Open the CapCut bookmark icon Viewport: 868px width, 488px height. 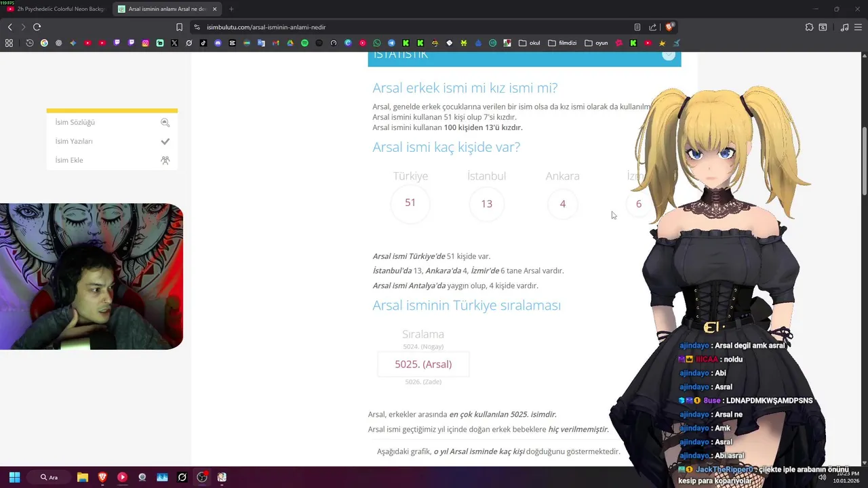pyautogui.click(x=232, y=43)
